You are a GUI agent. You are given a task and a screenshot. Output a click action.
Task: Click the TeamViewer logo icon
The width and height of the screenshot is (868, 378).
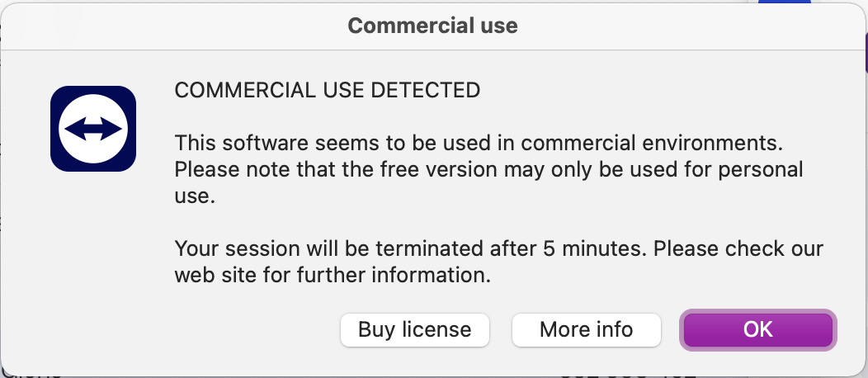(x=92, y=128)
